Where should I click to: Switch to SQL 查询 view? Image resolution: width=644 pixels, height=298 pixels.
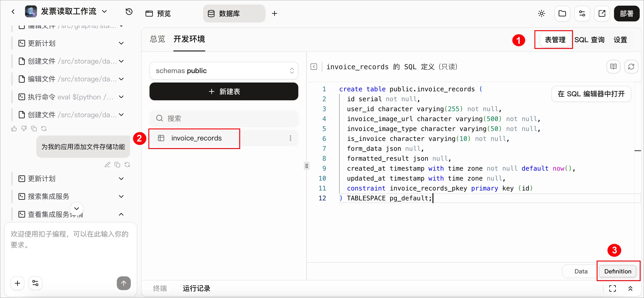(x=589, y=40)
